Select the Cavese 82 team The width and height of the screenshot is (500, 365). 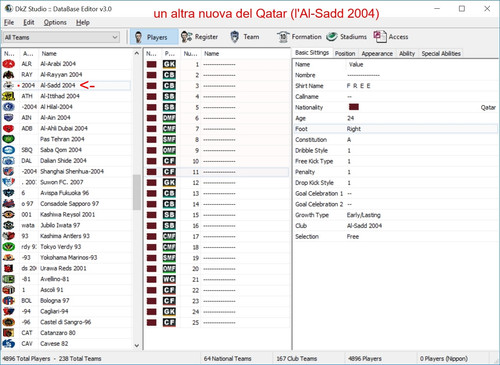tap(54, 343)
